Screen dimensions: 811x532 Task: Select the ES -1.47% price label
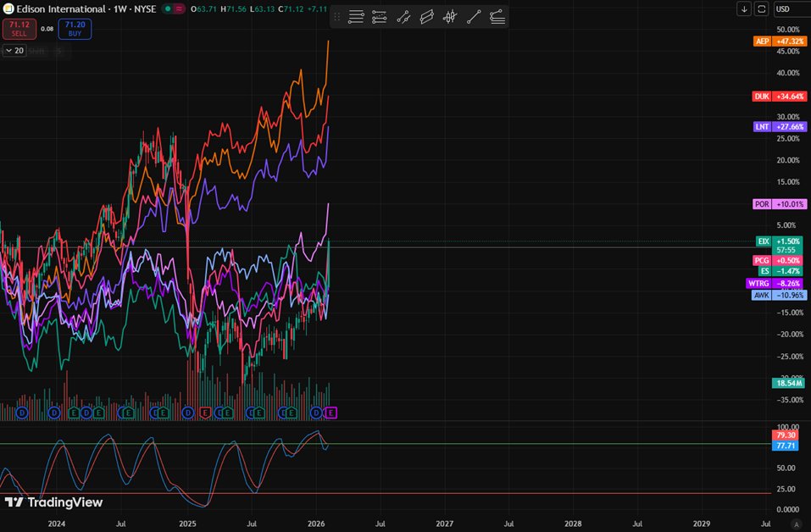click(780, 271)
